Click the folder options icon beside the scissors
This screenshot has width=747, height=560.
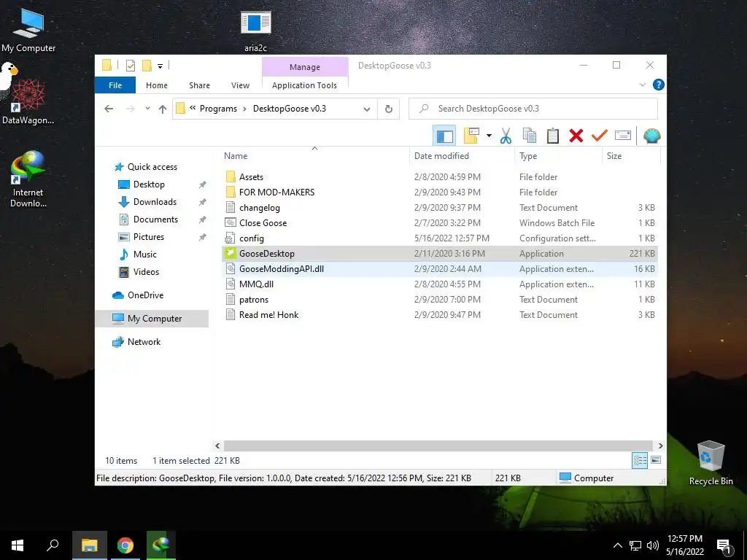471,136
